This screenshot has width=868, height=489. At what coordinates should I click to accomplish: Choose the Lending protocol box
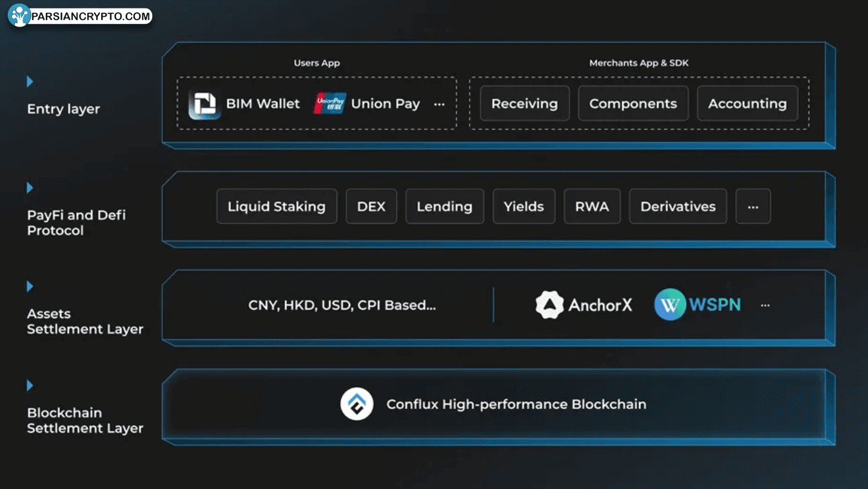click(x=444, y=206)
